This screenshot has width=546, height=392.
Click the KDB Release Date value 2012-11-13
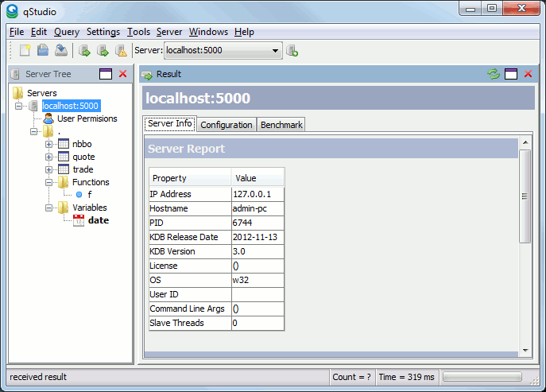(258, 237)
